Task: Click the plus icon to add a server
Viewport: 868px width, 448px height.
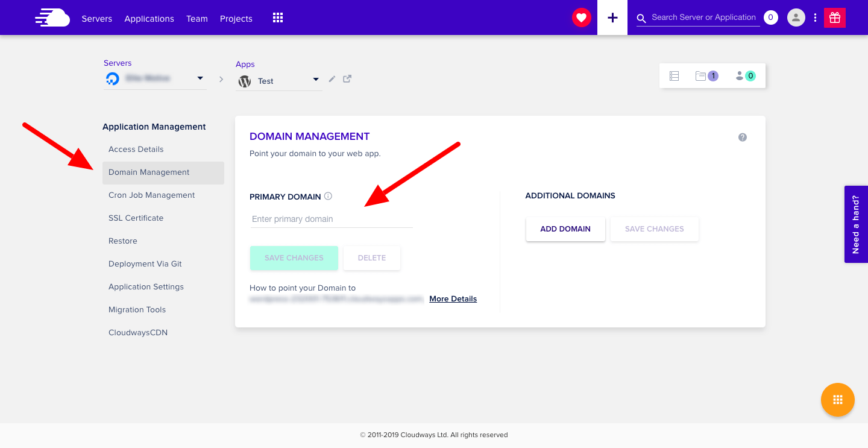Action: tap(612, 17)
